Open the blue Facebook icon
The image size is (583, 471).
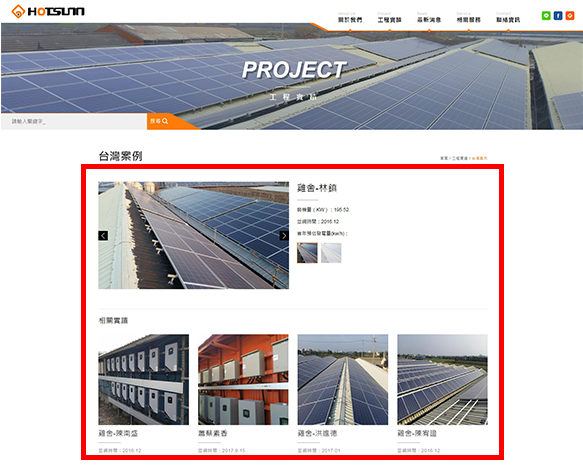(558, 16)
